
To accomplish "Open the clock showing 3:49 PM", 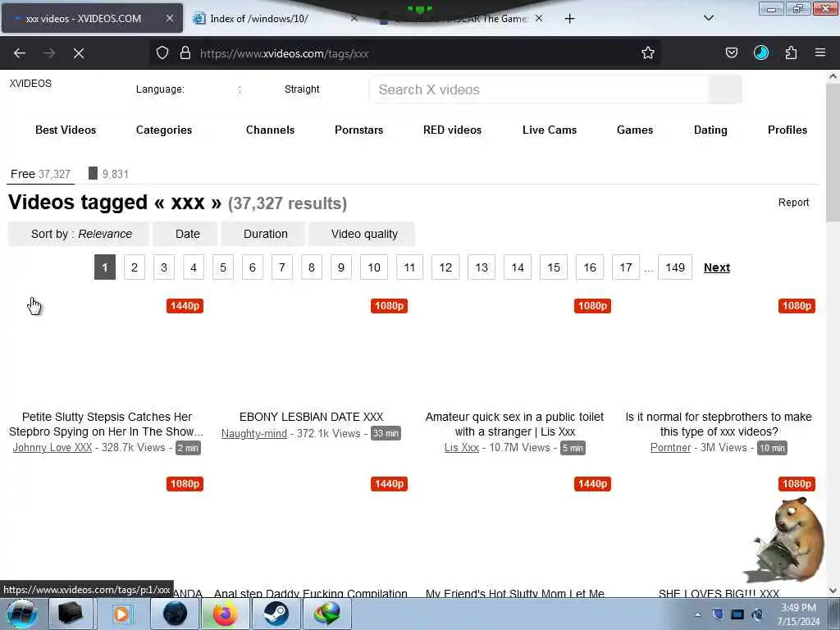I will coord(798,614).
